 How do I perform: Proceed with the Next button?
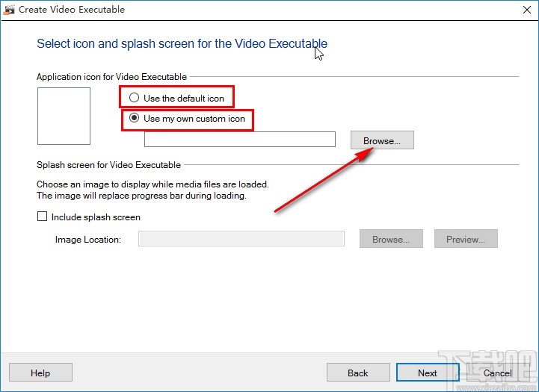428,373
